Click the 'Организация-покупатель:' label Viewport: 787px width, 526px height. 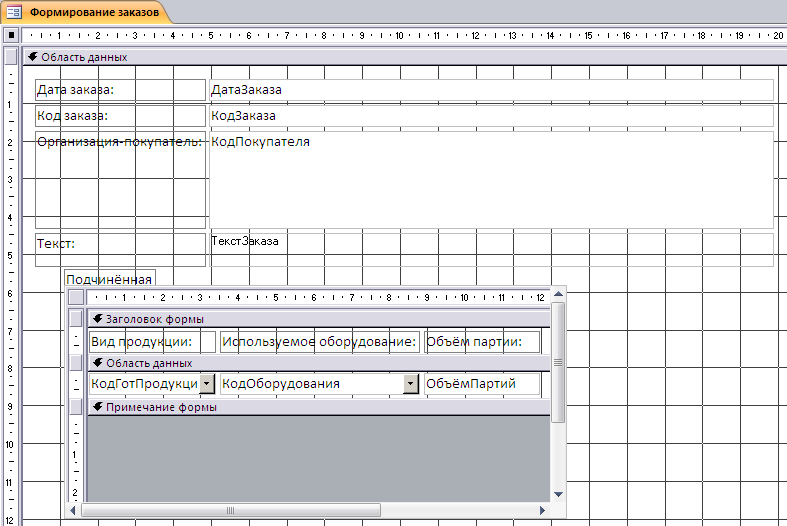click(120, 180)
